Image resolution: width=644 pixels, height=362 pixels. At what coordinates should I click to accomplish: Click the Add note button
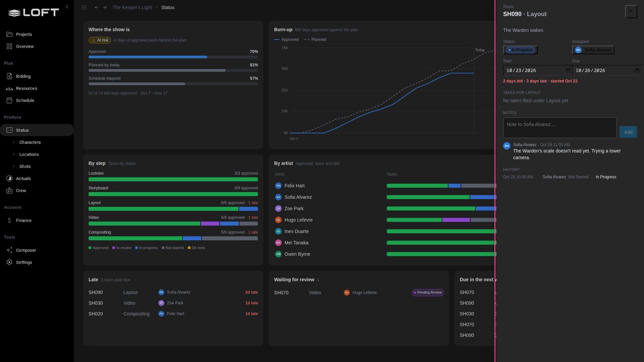628,132
